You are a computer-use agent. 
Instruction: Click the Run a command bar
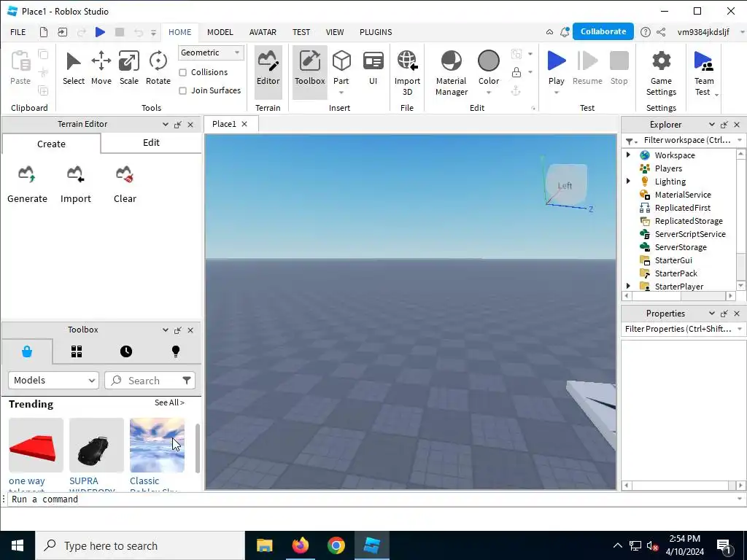(371, 499)
